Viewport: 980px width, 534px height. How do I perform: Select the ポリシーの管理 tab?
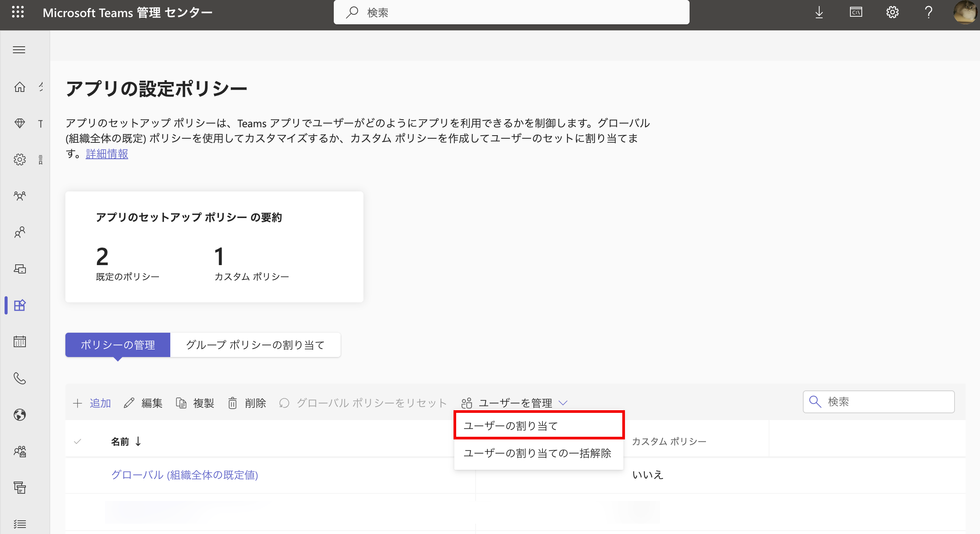pyautogui.click(x=117, y=345)
